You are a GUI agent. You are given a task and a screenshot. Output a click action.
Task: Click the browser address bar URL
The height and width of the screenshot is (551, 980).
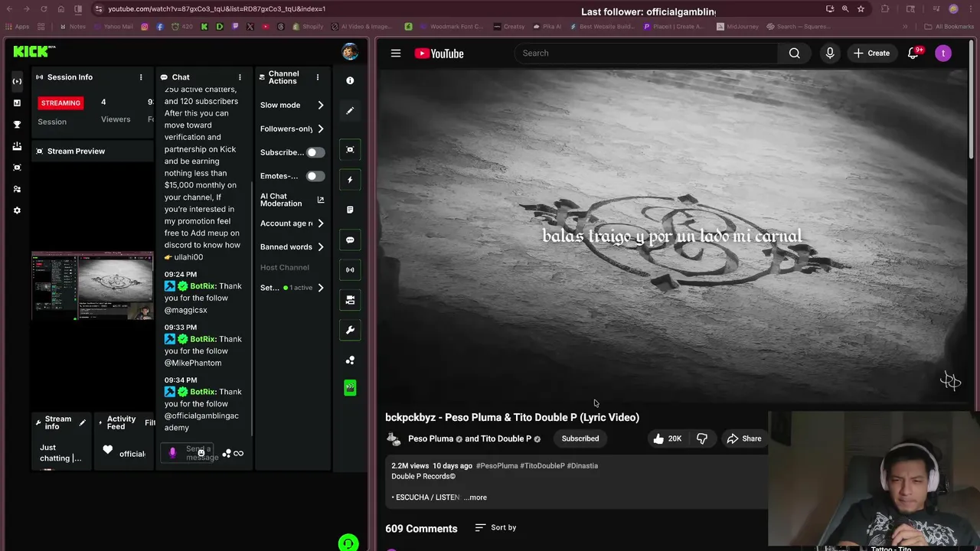[217, 9]
